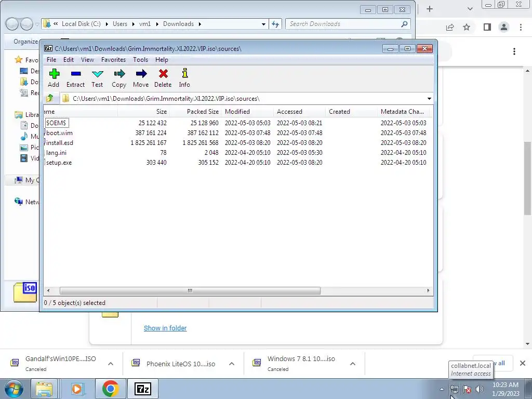Toggle Chrome side panel icon
532x399 pixels.
[487, 27]
